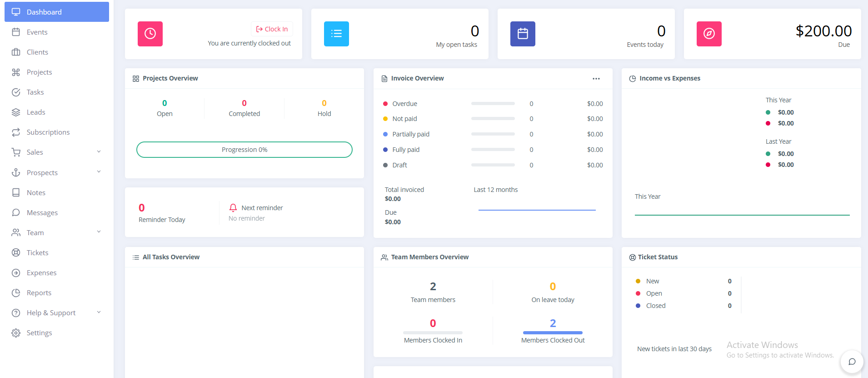The image size is (868, 378).
Task: Click the calendar Events today icon
Action: point(523,34)
